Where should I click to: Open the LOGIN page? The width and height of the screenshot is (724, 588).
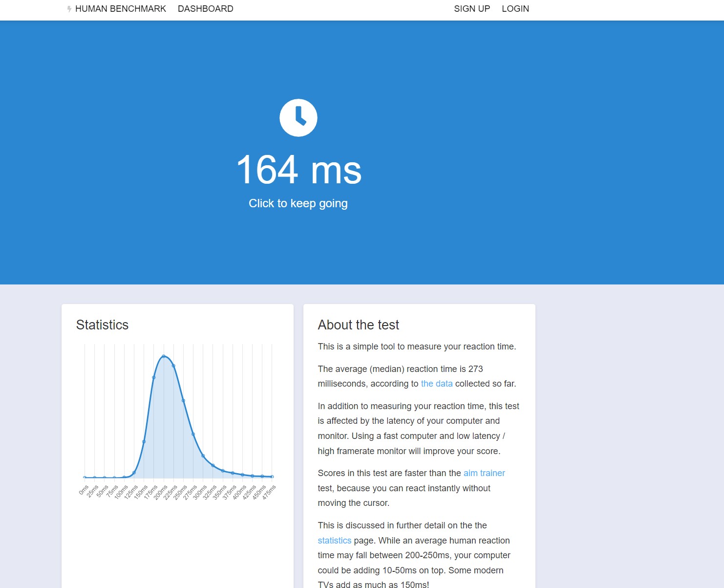coord(515,9)
